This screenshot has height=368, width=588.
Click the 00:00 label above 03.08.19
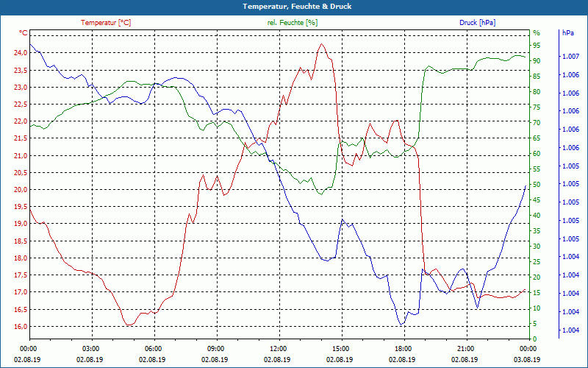528,349
